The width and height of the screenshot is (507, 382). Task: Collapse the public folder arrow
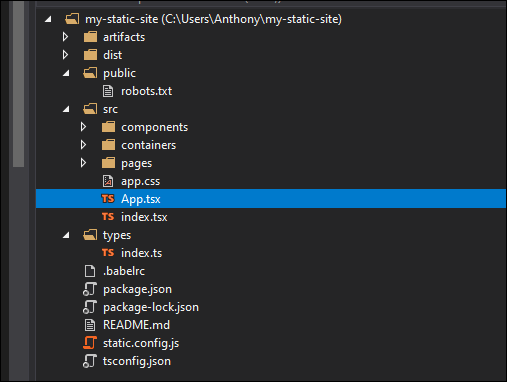(66, 73)
